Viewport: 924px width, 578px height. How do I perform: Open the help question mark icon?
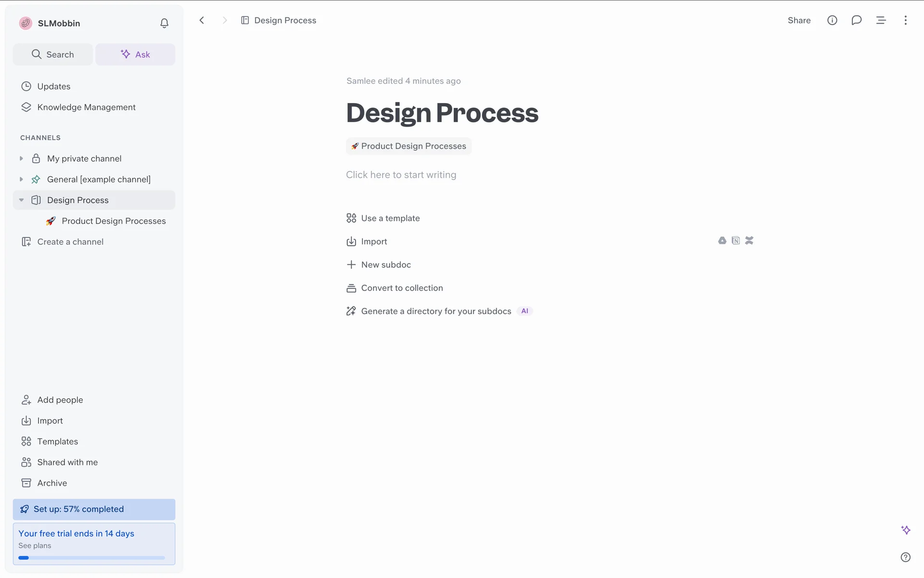tap(905, 557)
